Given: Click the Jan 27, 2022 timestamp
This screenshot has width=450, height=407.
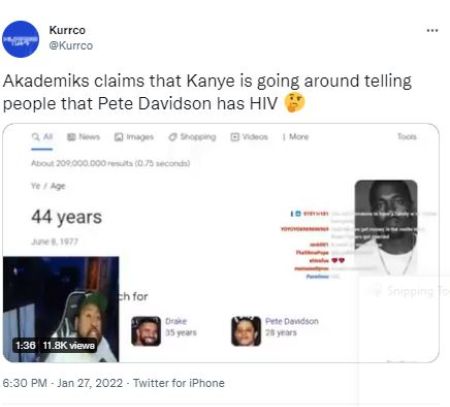Looking at the screenshot, I should click(90, 383).
